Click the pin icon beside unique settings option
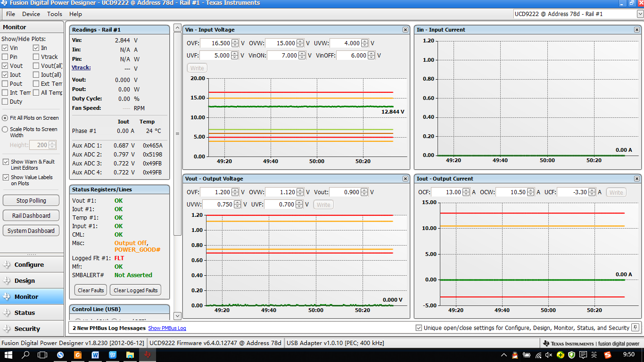The width and height of the screenshot is (644, 362). pos(636,328)
